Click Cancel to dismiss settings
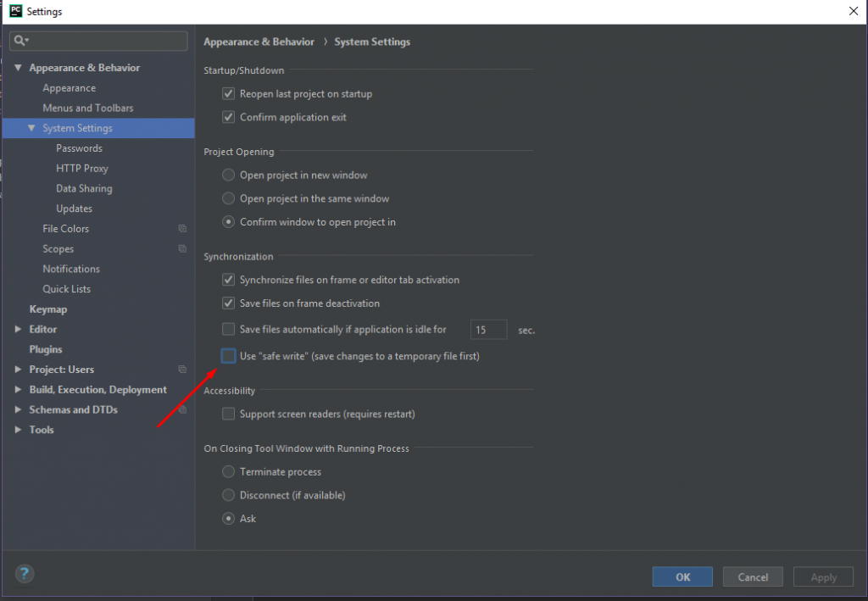The image size is (868, 601). tap(753, 577)
